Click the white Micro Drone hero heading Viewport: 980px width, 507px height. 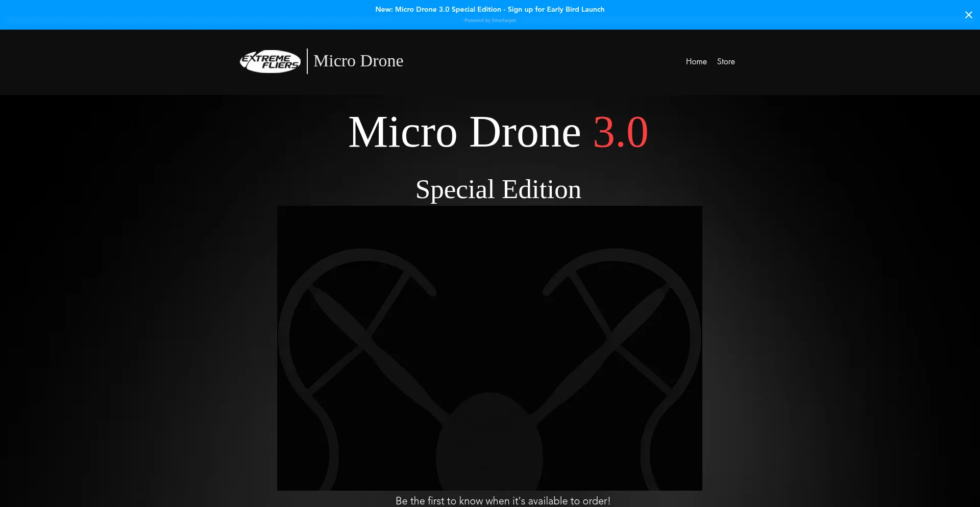[x=464, y=132]
